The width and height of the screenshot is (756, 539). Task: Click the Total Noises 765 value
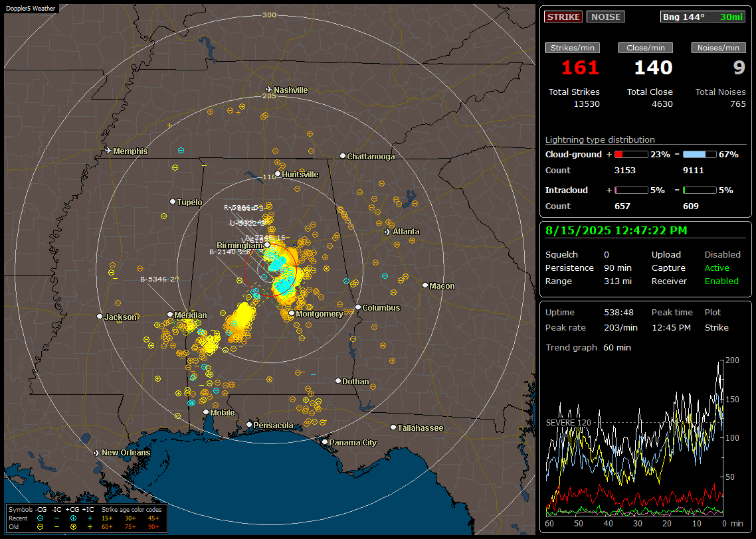coord(738,104)
